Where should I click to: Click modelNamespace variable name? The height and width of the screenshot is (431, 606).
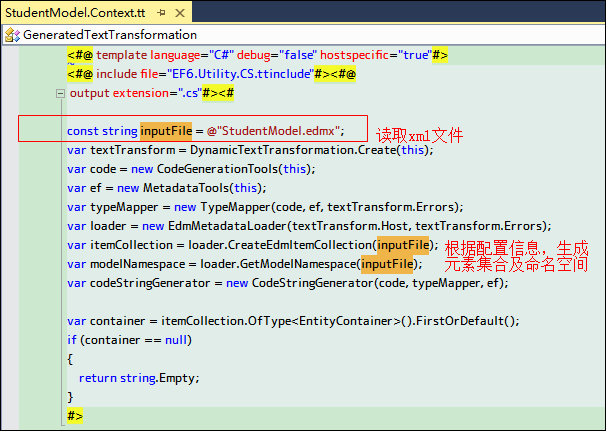click(x=138, y=264)
